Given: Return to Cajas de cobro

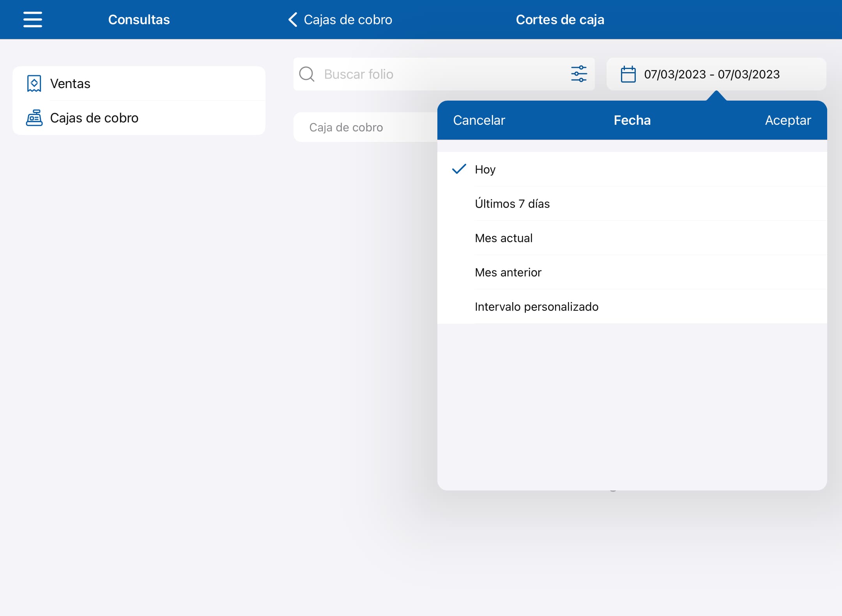Looking at the screenshot, I should click(340, 19).
